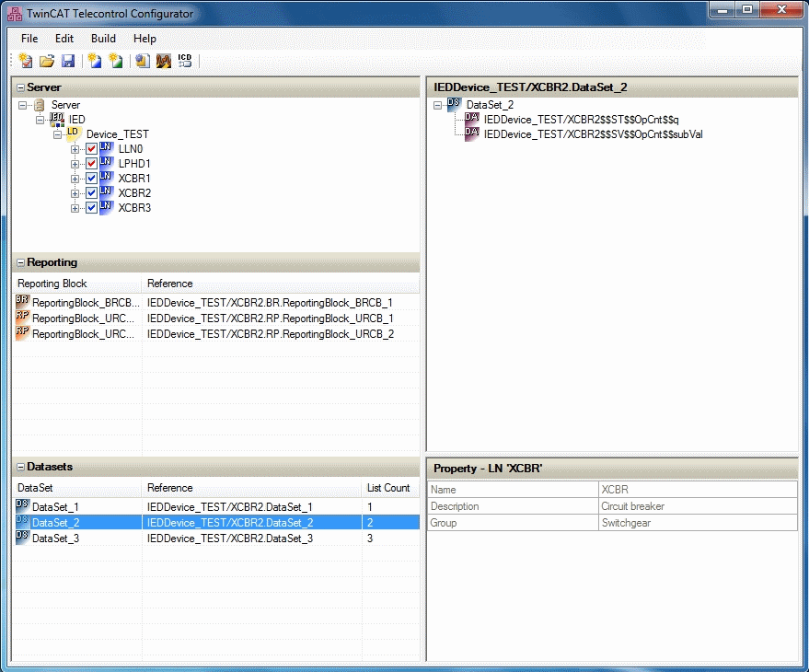Image resolution: width=809 pixels, height=672 pixels.
Task: Uncheck the XCBR1 checkbox
Action: point(92,179)
